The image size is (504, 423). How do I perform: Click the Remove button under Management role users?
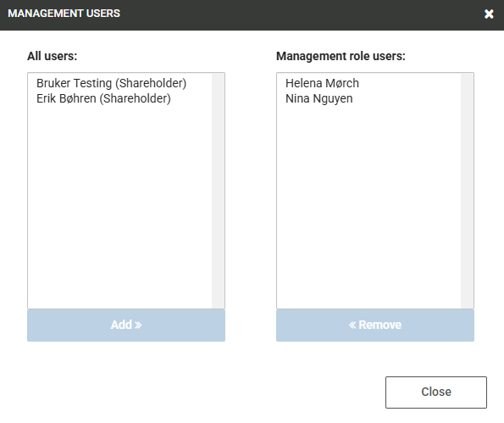(x=375, y=325)
